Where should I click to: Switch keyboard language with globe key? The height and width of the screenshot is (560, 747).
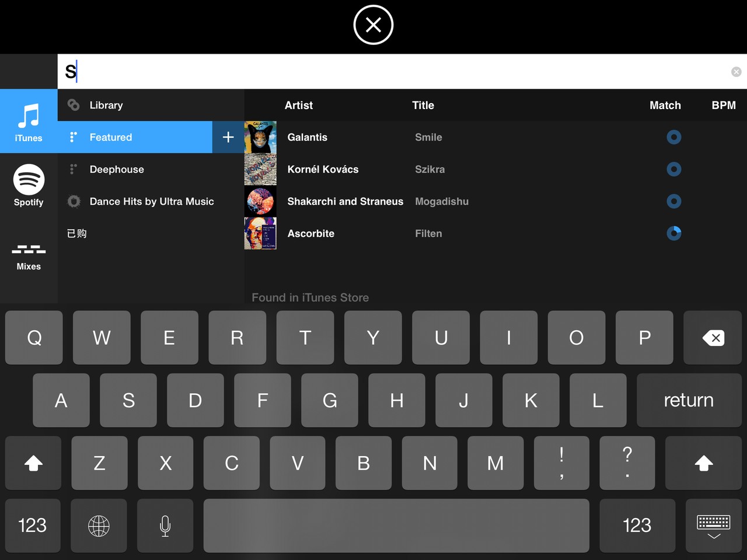point(99,526)
